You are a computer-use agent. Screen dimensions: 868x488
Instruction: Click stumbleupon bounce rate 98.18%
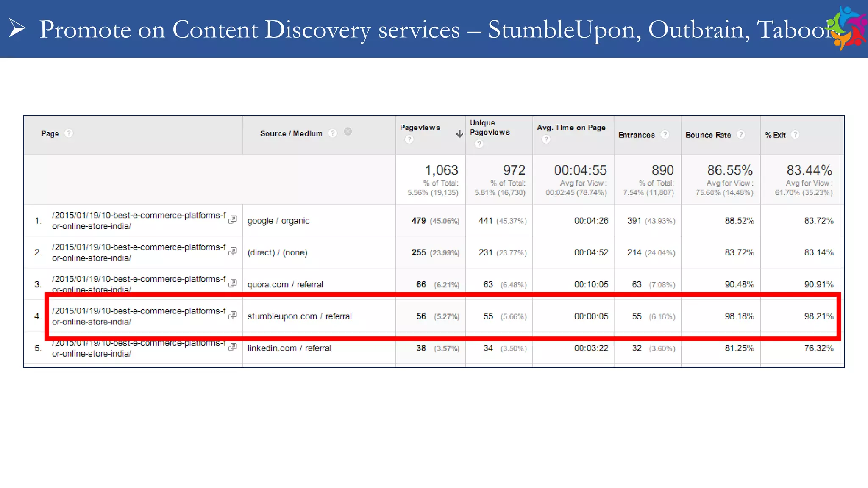point(739,316)
